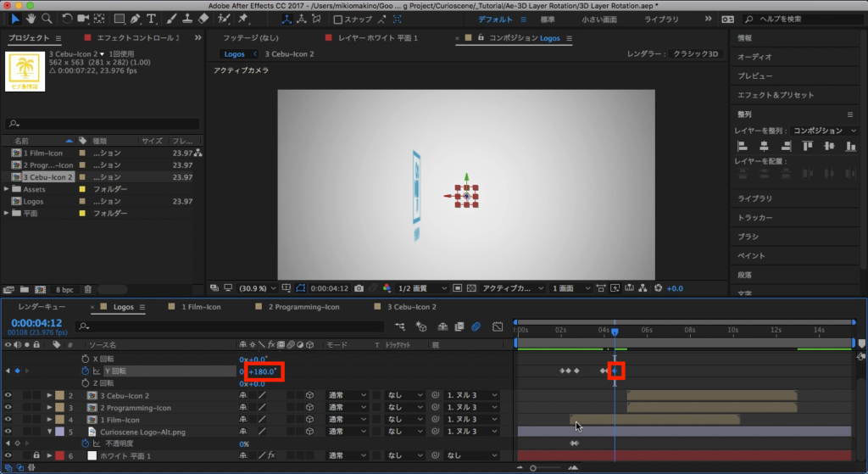This screenshot has height=474, width=868.
Task: Choose the Horizontal Type tool
Action: 150,19
